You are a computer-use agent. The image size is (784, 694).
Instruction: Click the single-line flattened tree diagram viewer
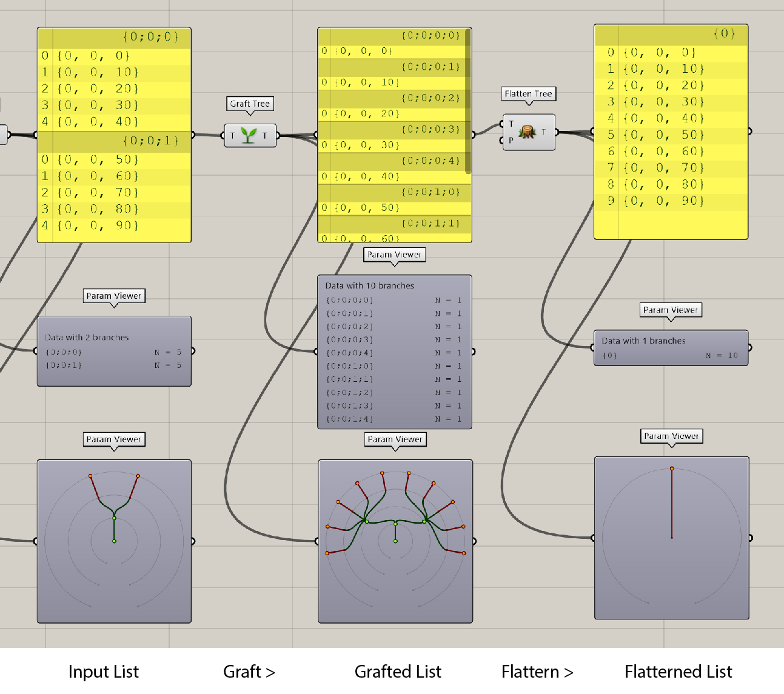click(x=672, y=538)
